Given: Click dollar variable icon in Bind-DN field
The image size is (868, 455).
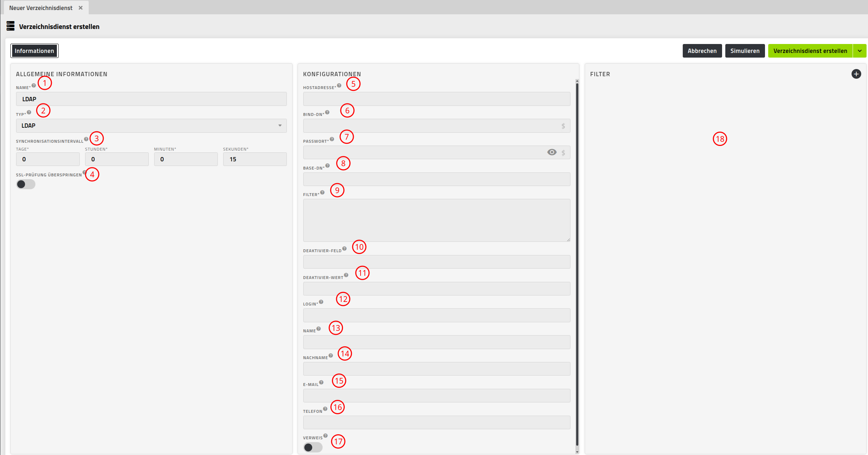Looking at the screenshot, I should (563, 126).
